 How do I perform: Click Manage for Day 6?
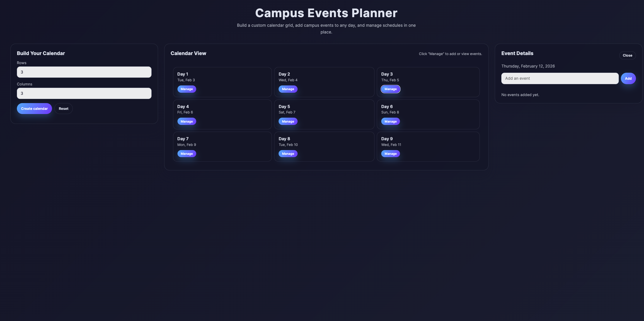point(390,121)
